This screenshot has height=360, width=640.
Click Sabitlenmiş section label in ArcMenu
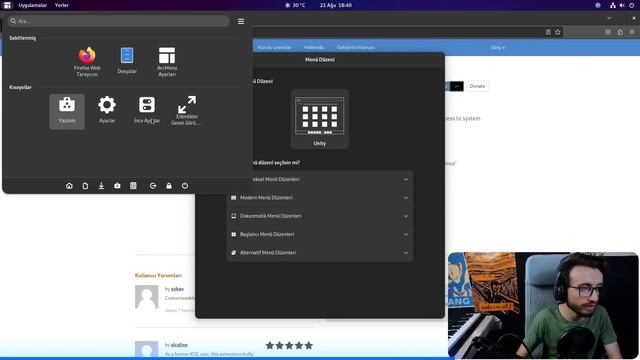[22, 38]
